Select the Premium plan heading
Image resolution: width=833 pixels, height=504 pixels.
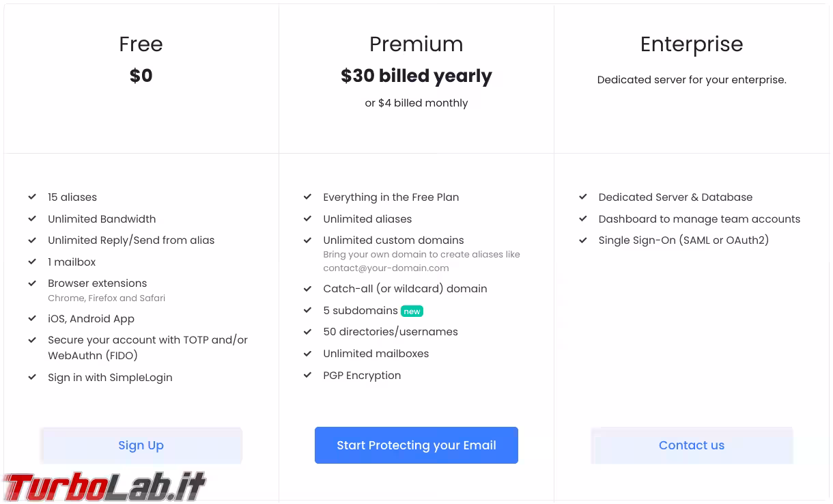[416, 44]
